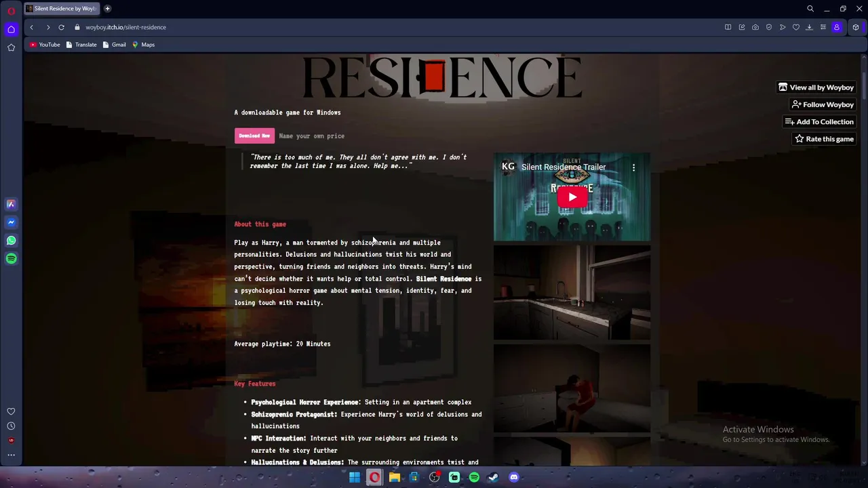The width and height of the screenshot is (868, 488).
Task: Click View all by Woyboy
Action: pyautogui.click(x=816, y=87)
